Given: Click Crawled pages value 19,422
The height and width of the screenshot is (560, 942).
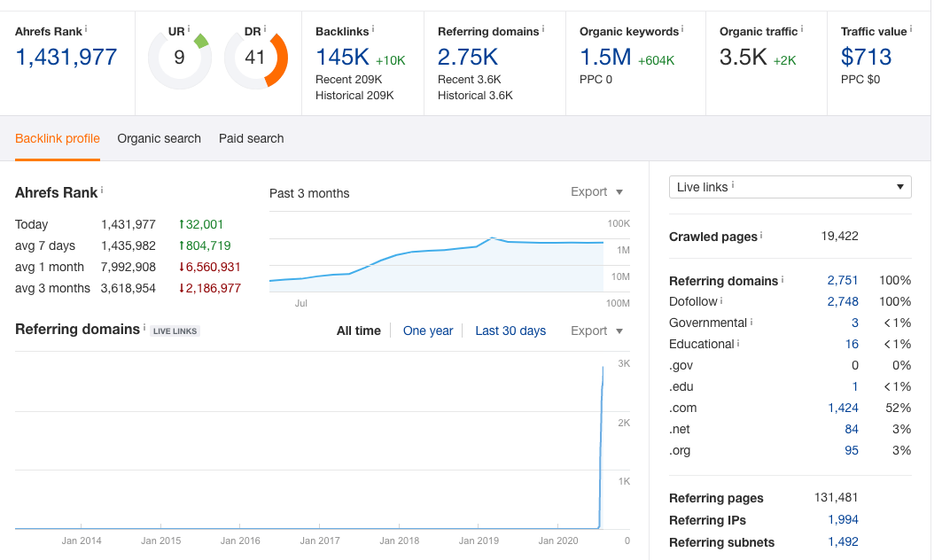Looking at the screenshot, I should coord(840,236).
